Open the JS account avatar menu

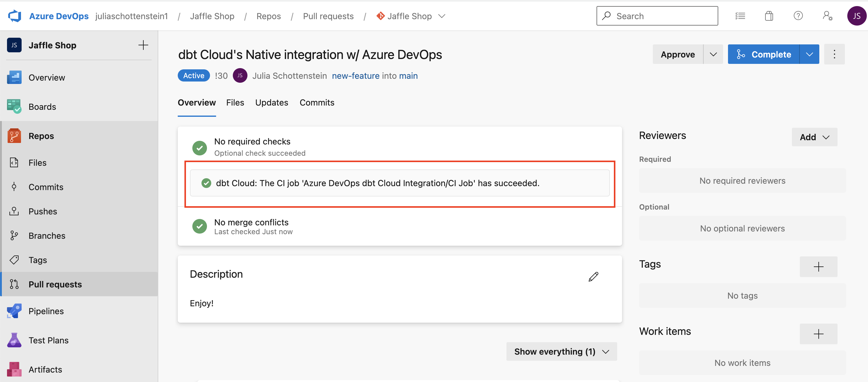(x=856, y=16)
